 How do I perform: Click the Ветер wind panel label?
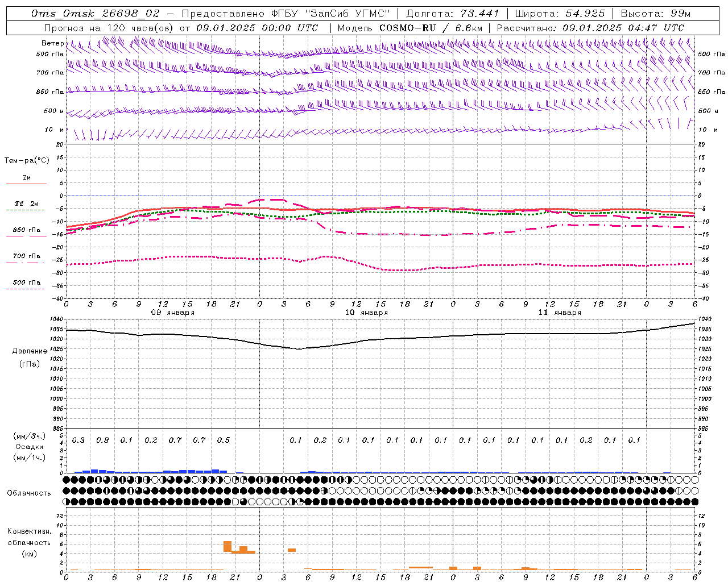coord(52,43)
